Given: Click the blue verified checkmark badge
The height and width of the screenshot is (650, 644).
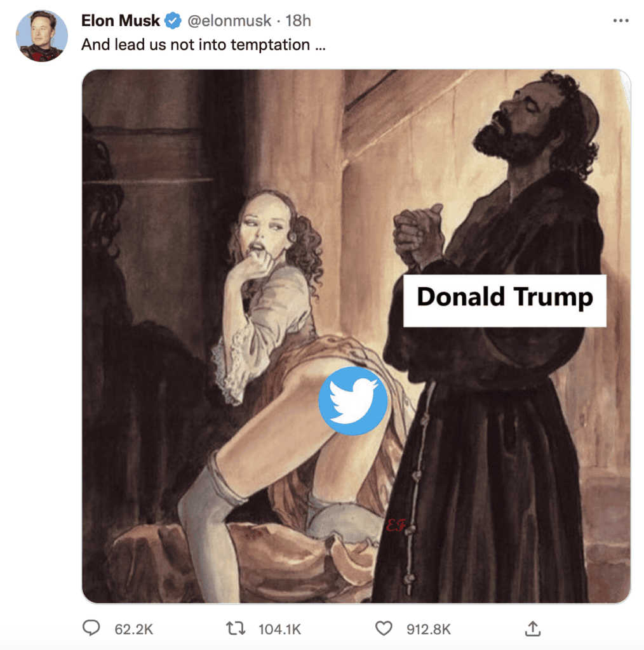Looking at the screenshot, I should pyautogui.click(x=173, y=20).
